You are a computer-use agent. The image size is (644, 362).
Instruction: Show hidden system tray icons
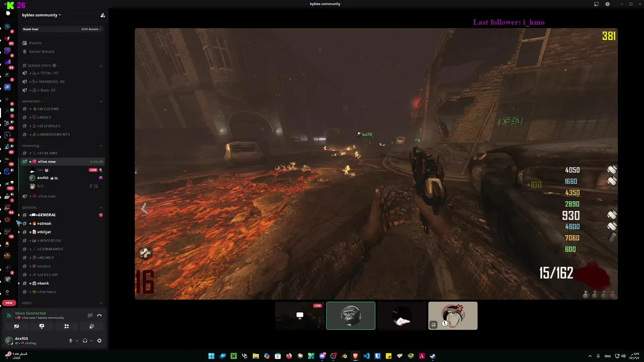coord(590,356)
